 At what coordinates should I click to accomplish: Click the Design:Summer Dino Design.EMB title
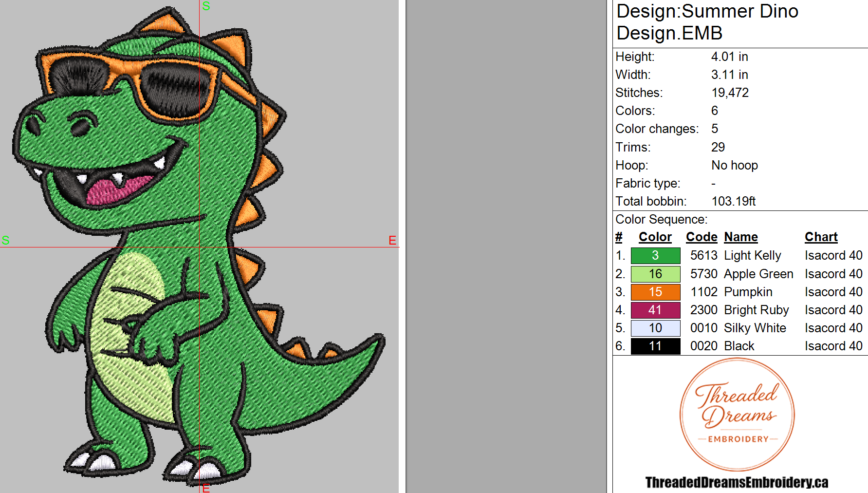pos(707,22)
